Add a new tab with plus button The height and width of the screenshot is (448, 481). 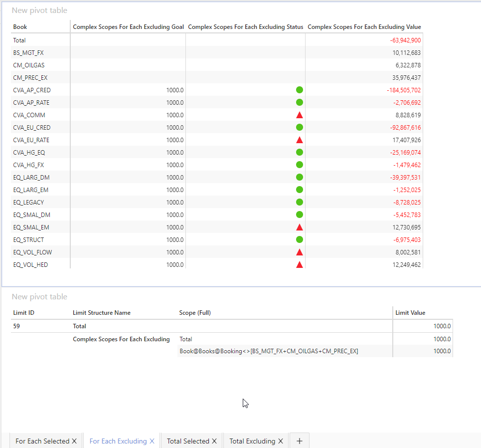click(299, 441)
